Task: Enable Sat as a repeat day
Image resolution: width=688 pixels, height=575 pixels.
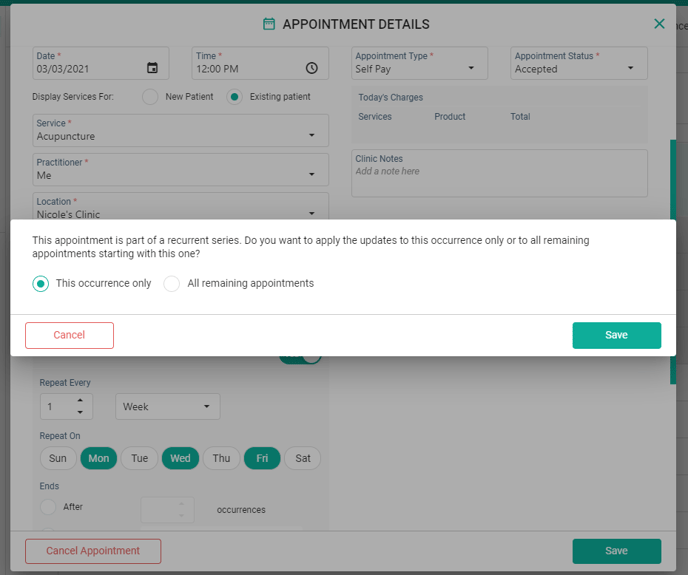Action: pos(303,459)
